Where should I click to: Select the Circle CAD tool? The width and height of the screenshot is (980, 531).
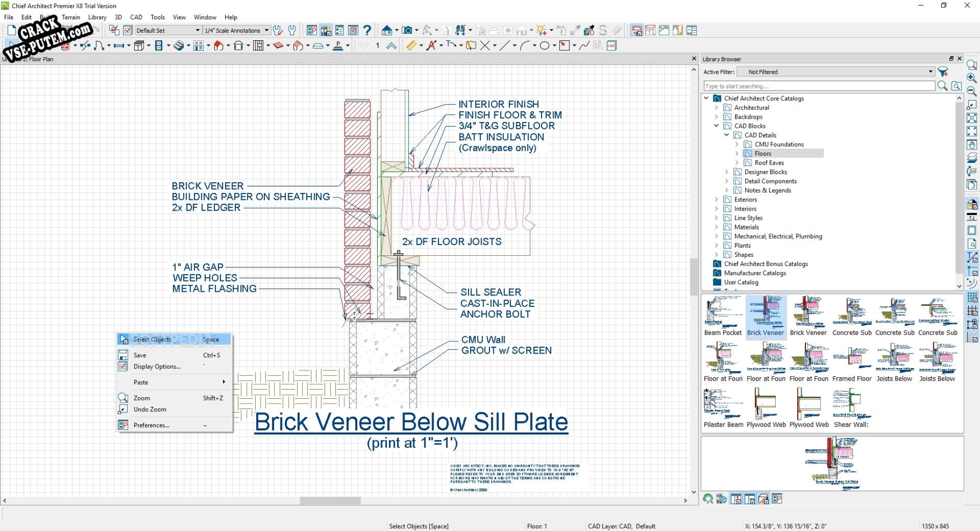[544, 46]
